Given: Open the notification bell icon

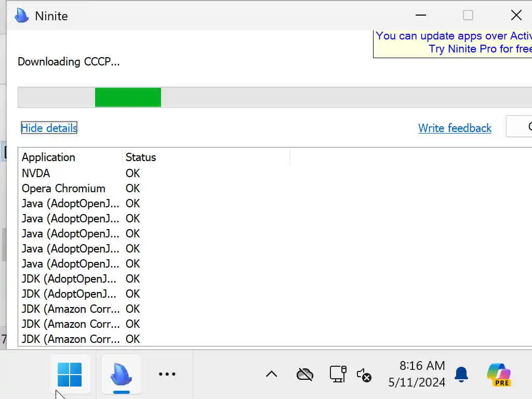Looking at the screenshot, I should click(461, 375).
